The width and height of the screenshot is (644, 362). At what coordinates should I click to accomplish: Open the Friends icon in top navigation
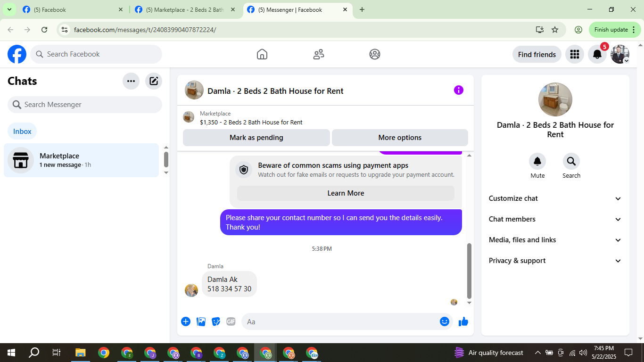tap(319, 54)
